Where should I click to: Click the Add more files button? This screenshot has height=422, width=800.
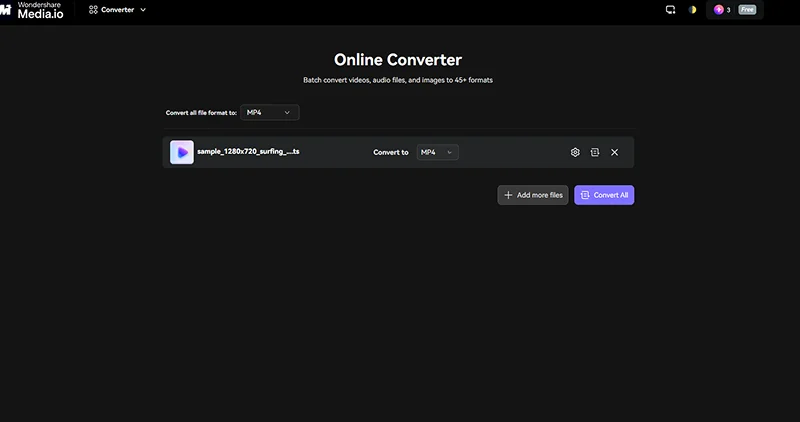(533, 195)
